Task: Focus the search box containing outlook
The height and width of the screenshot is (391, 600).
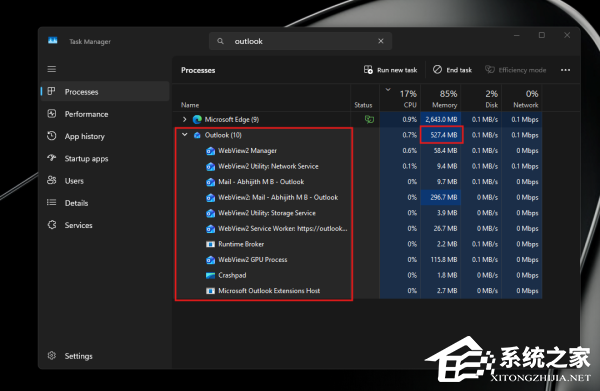Action: click(x=300, y=41)
